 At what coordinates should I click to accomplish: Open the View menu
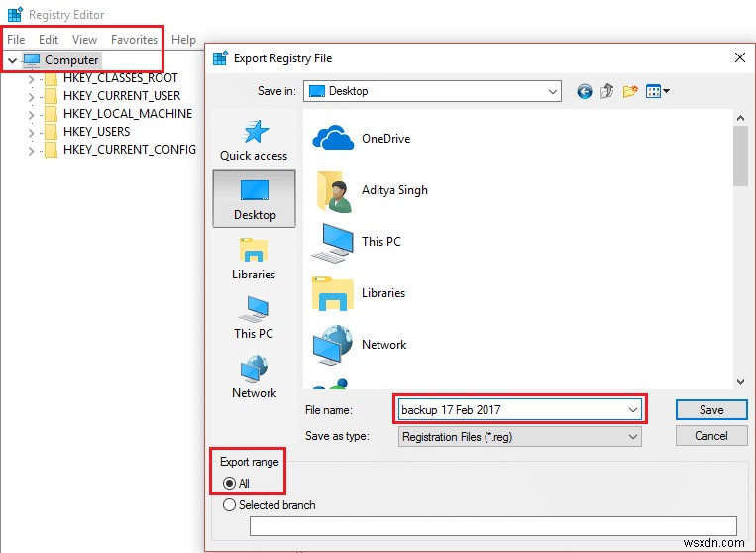84,39
